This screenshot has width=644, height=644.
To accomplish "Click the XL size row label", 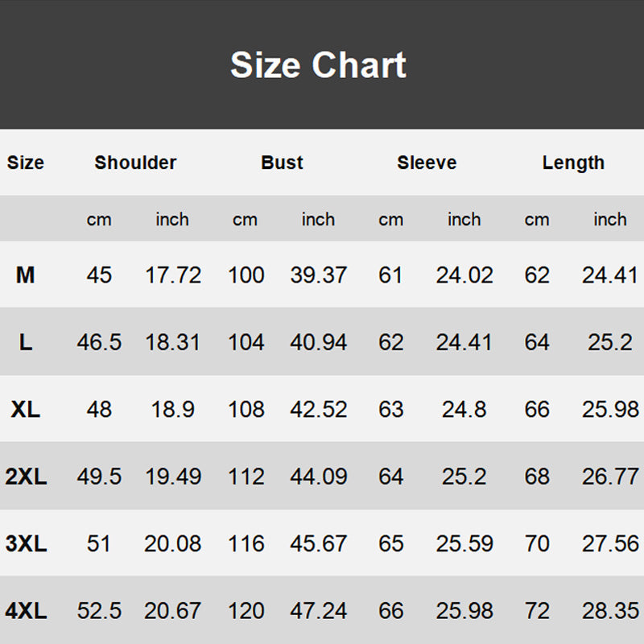I will (x=26, y=409).
